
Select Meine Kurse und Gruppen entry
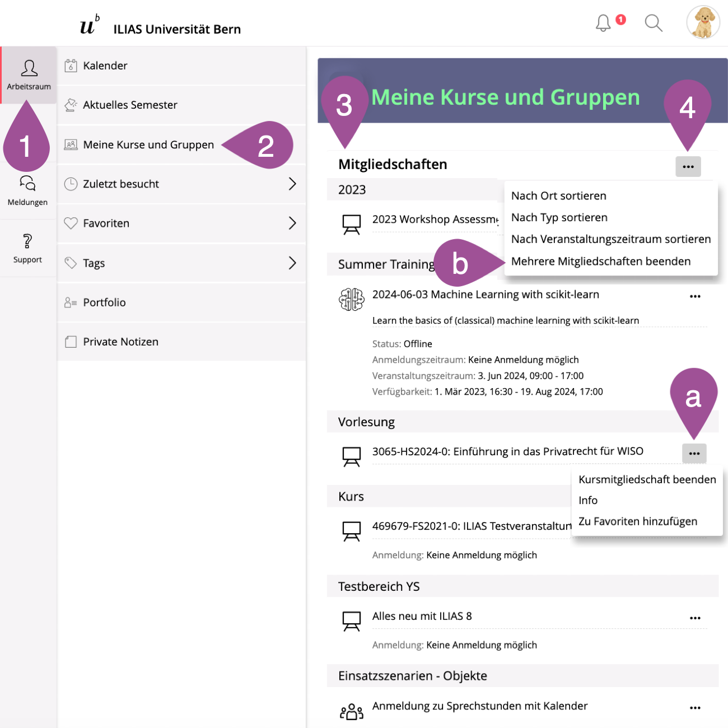click(x=148, y=144)
